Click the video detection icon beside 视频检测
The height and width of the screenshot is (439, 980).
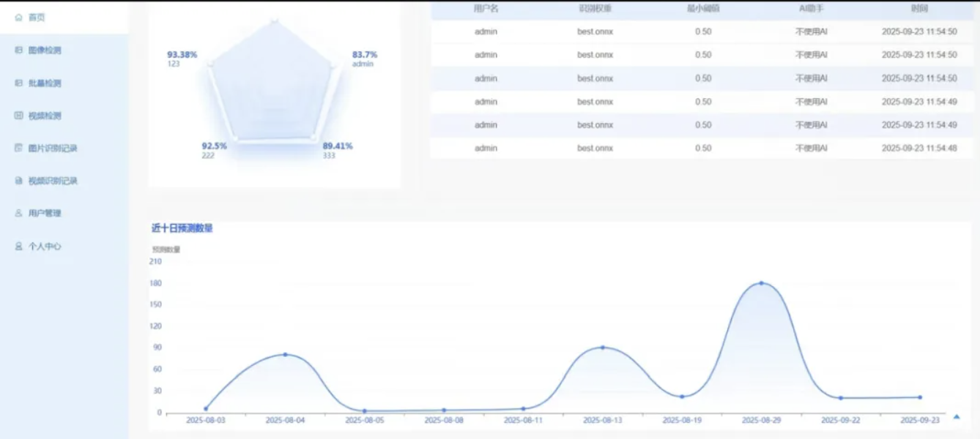19,116
